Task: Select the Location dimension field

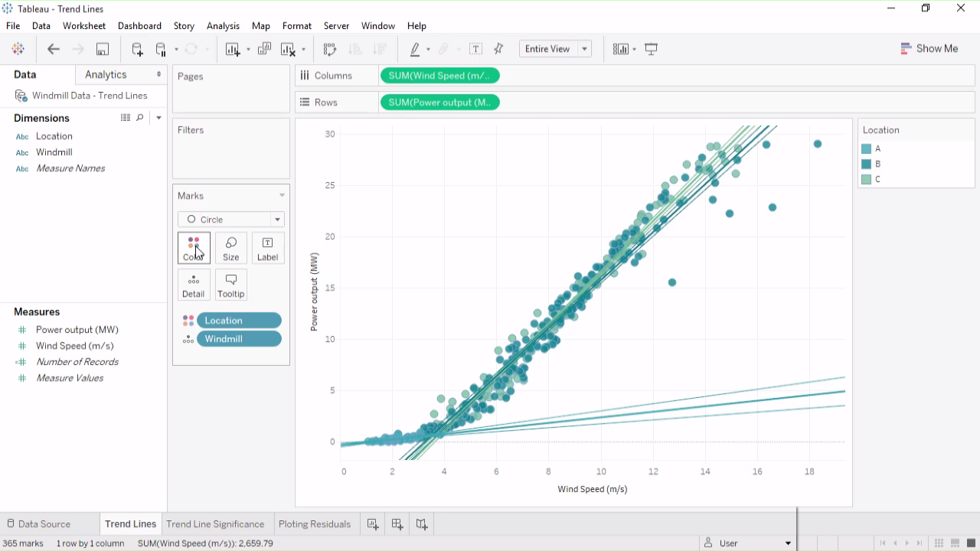Action: (x=54, y=136)
